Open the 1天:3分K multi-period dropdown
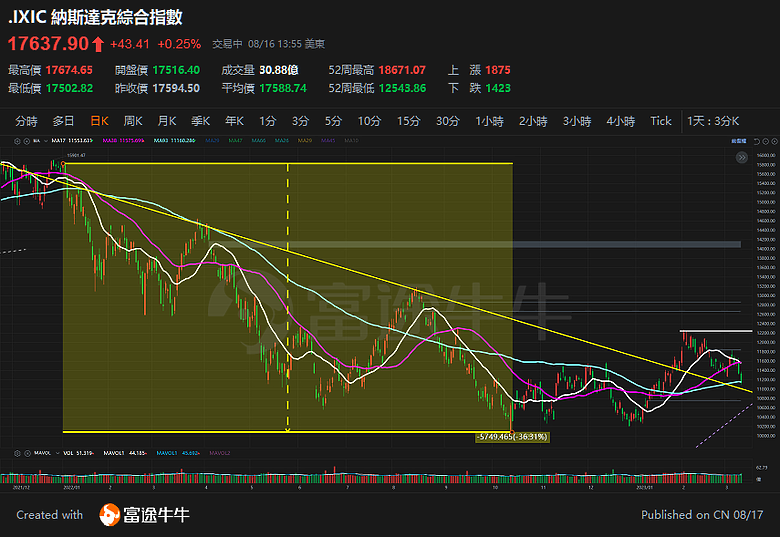780x537 pixels. [x=713, y=121]
